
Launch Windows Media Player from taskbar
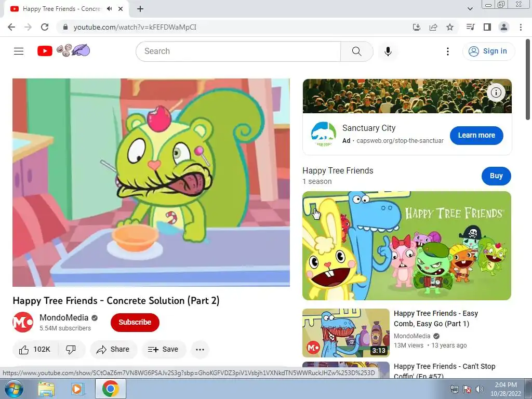tap(77, 389)
